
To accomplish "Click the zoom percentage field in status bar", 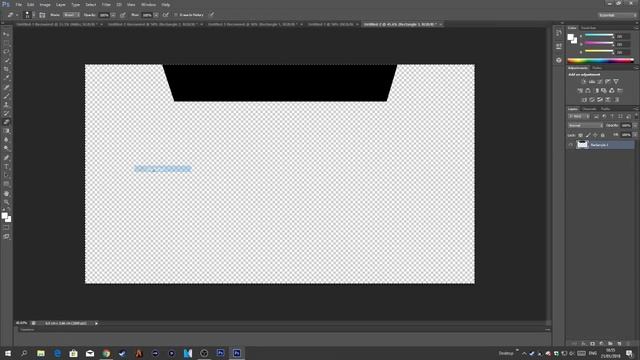I will pos(22,323).
